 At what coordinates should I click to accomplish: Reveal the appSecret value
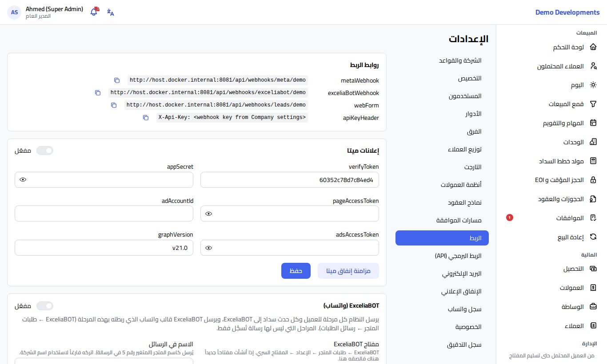click(23, 180)
